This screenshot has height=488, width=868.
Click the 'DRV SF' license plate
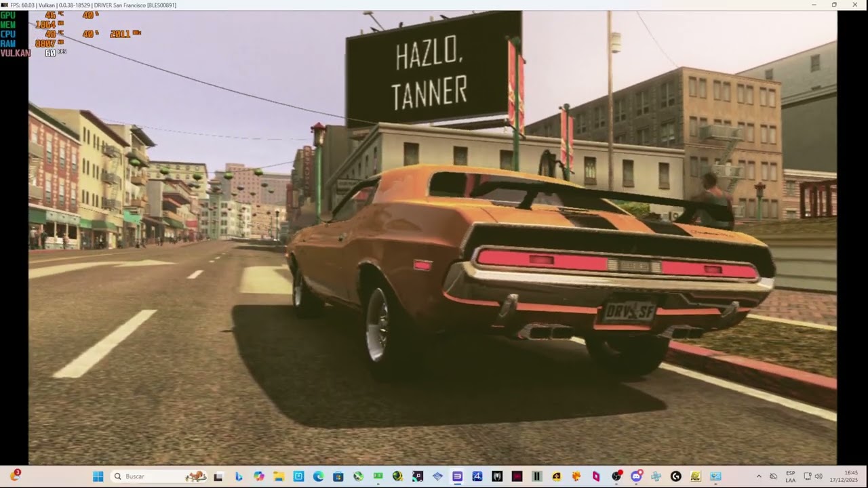coord(629,312)
